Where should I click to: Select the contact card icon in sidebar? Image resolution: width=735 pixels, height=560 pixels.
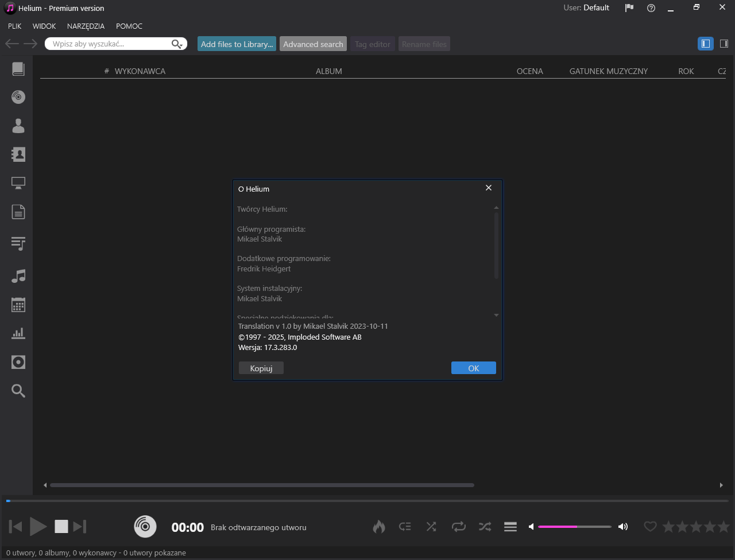pos(18,154)
